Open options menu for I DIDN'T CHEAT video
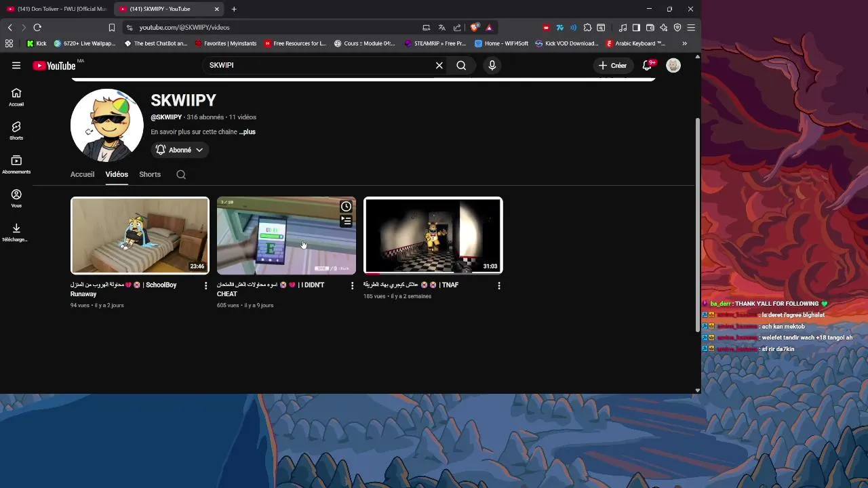Viewport: 868px width, 488px height. point(352,286)
